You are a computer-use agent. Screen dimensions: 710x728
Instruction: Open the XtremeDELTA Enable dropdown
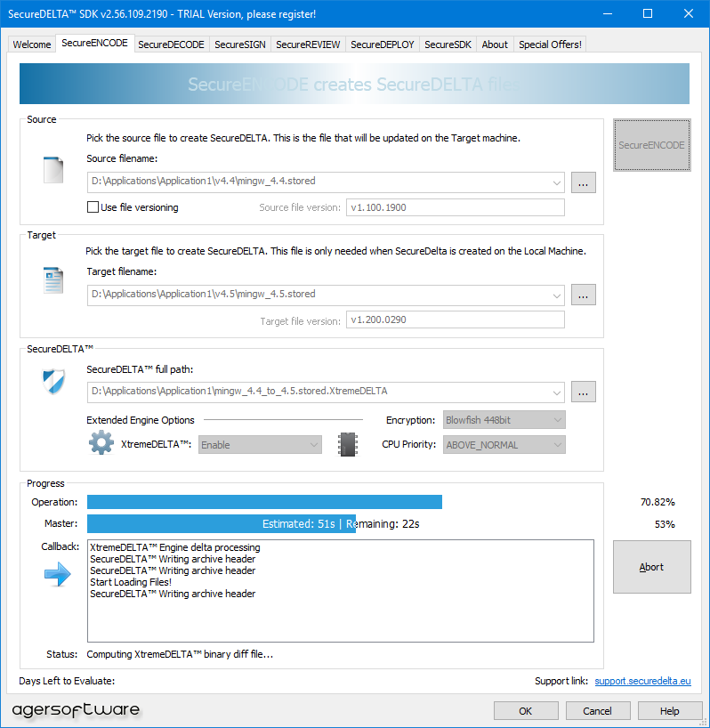[260, 445]
